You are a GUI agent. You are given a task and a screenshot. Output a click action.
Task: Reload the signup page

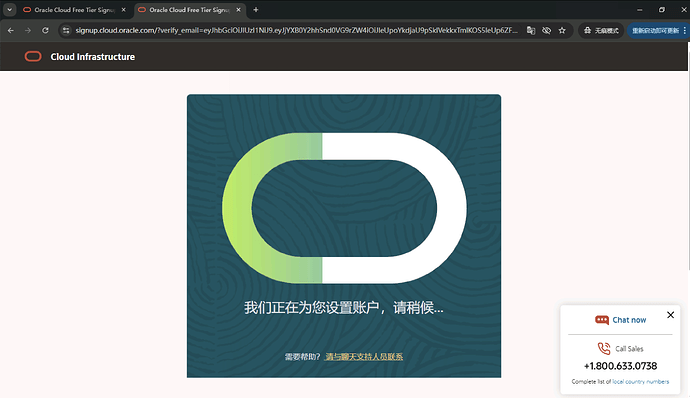[x=45, y=30]
